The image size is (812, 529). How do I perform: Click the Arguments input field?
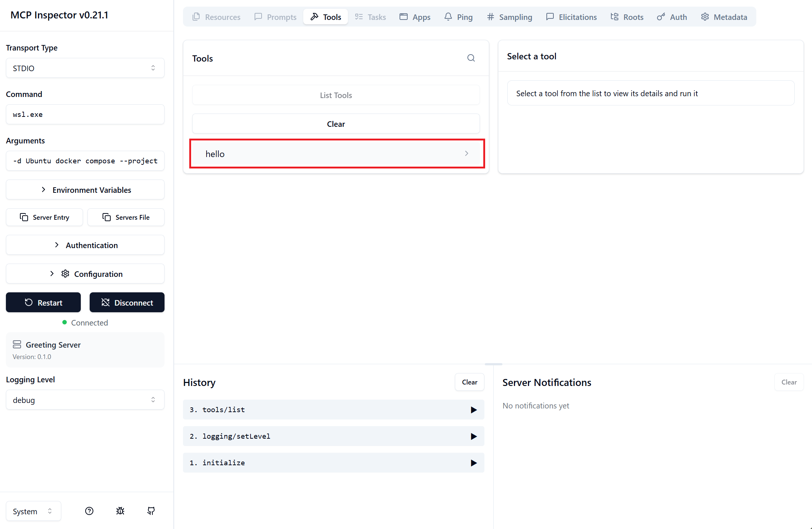click(x=85, y=161)
